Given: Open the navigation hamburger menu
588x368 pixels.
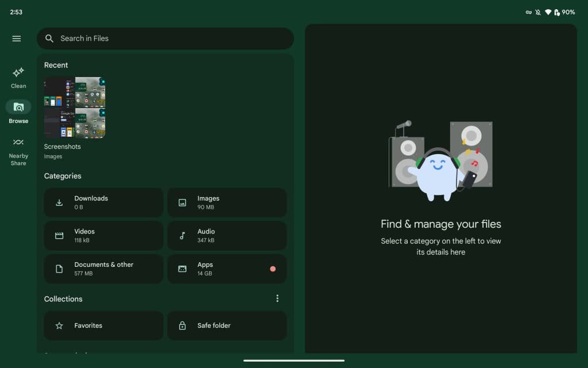Looking at the screenshot, I should click(x=16, y=39).
